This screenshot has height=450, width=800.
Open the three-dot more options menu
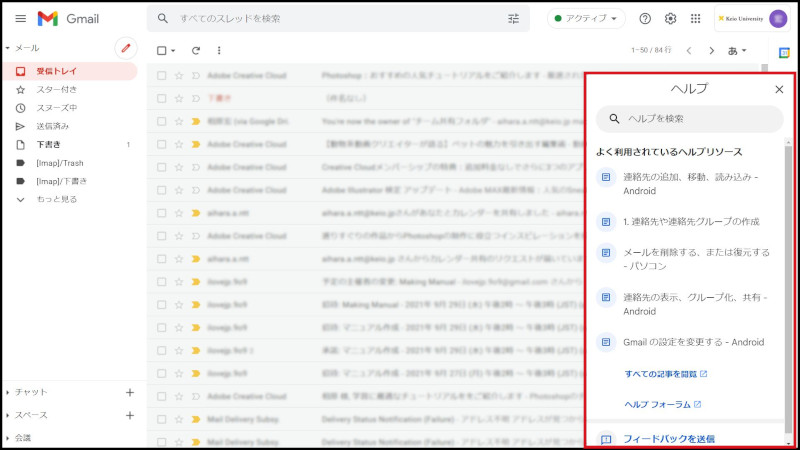tap(219, 50)
